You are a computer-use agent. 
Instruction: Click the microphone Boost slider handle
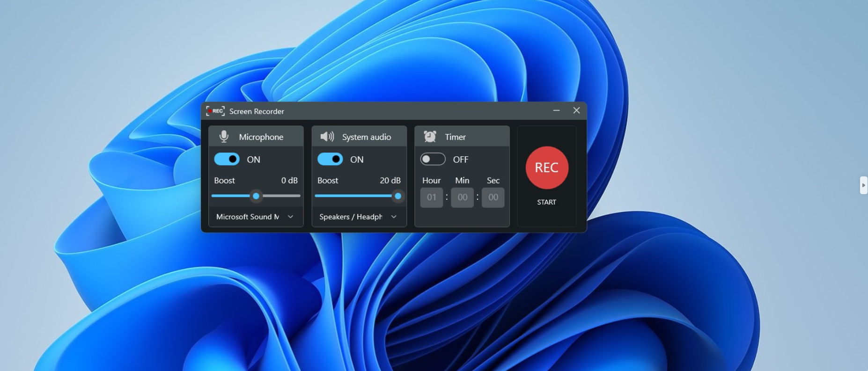pyautogui.click(x=256, y=196)
